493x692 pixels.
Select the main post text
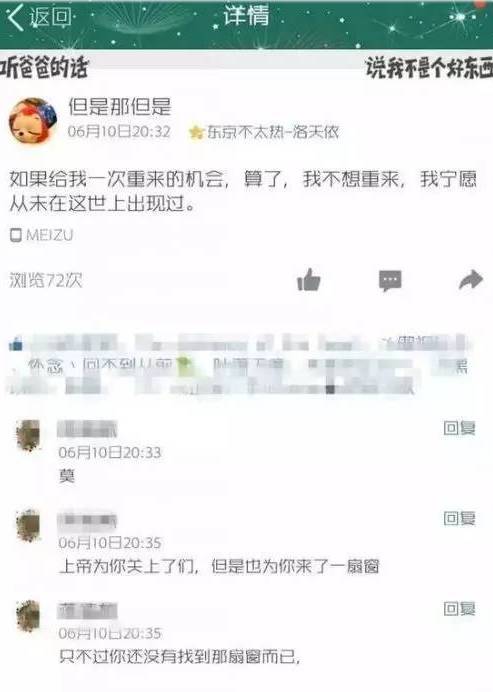243,192
